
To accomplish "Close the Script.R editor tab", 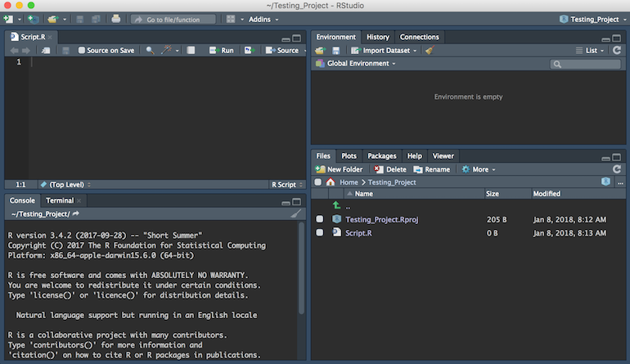I will [x=50, y=37].
